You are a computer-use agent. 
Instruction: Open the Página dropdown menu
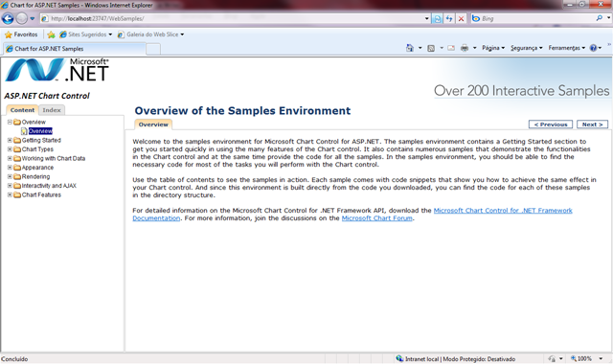click(493, 48)
